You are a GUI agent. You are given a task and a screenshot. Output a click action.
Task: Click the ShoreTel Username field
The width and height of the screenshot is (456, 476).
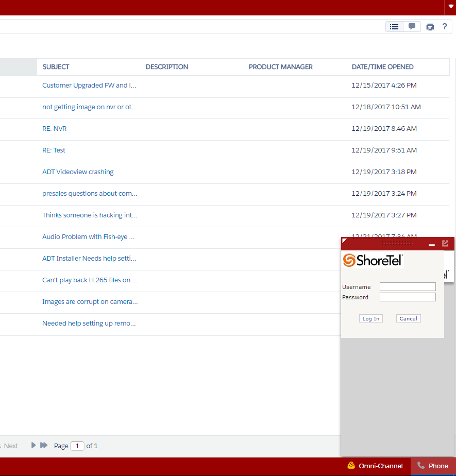(x=408, y=286)
